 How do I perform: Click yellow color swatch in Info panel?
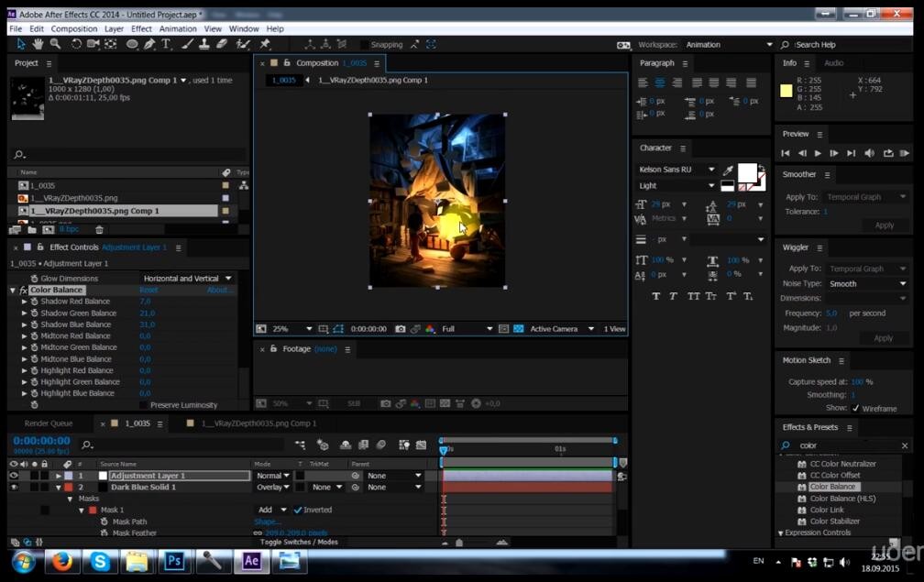click(786, 90)
